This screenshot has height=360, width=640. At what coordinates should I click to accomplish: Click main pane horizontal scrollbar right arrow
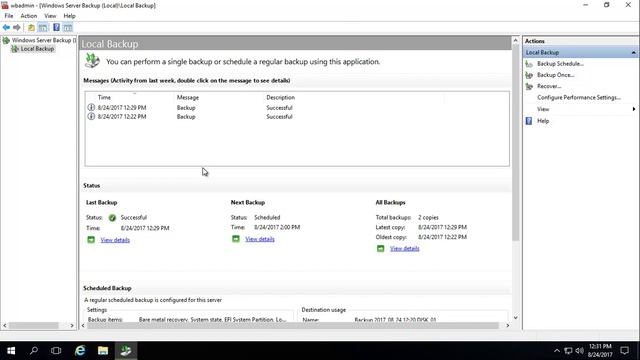pyautogui.click(x=507, y=326)
